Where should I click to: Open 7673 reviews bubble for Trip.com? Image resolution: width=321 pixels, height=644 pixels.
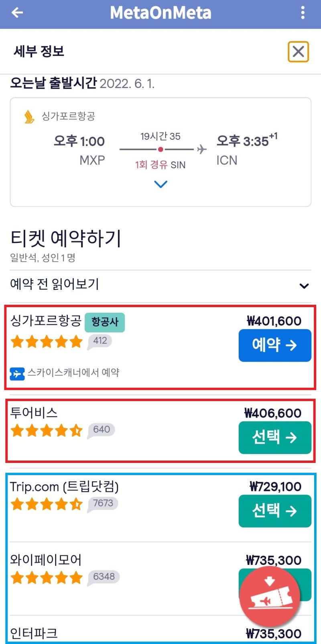click(x=103, y=503)
